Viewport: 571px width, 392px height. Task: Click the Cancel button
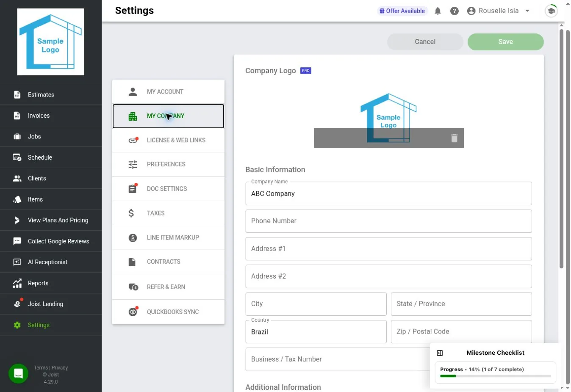click(425, 41)
